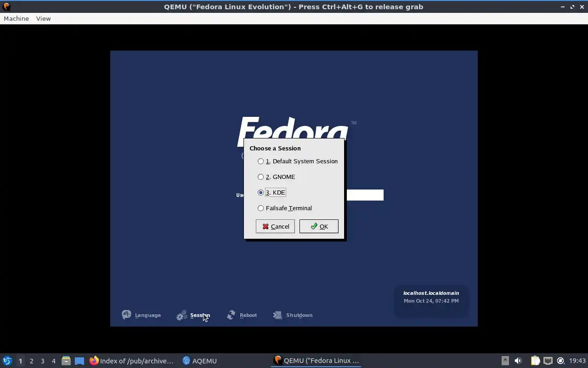Click the Reboot icon
This screenshot has width=588, height=368.
pyautogui.click(x=231, y=315)
